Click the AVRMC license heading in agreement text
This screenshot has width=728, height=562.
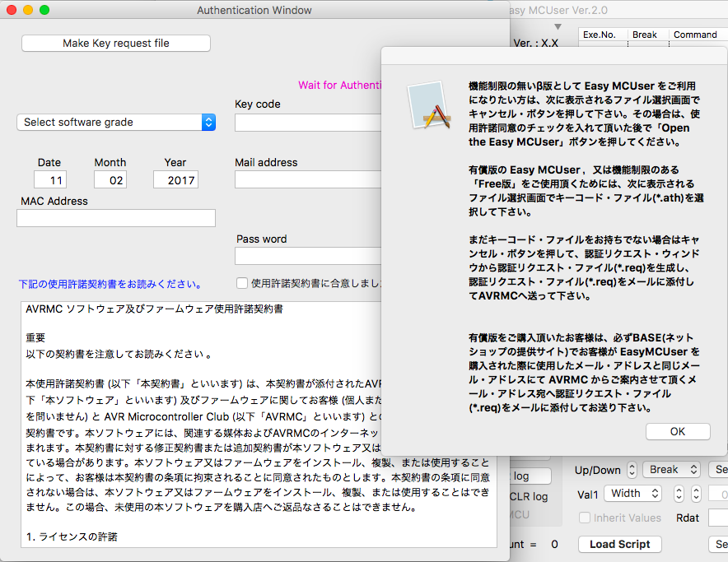[154, 309]
